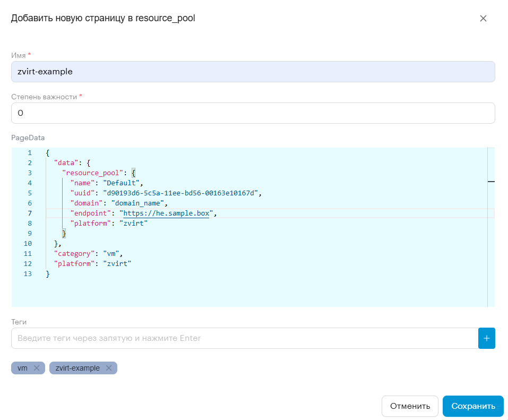The width and height of the screenshot is (508, 420).
Task: Click the tags input field
Action: (245, 338)
